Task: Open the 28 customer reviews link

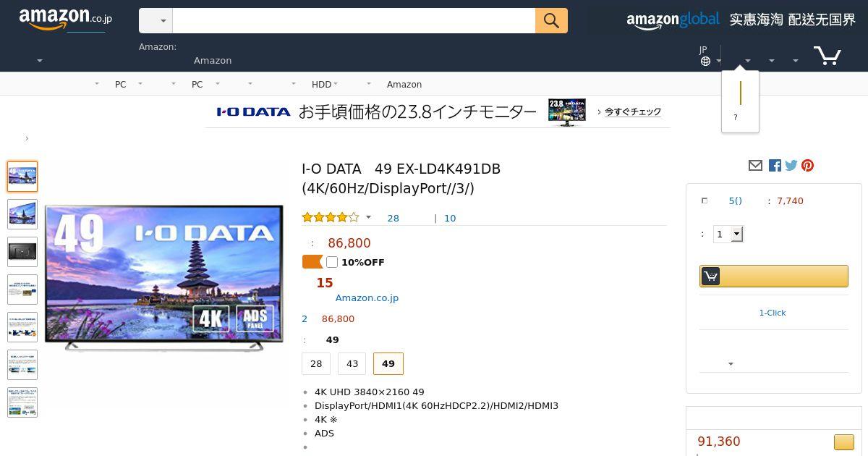Action: click(x=393, y=218)
